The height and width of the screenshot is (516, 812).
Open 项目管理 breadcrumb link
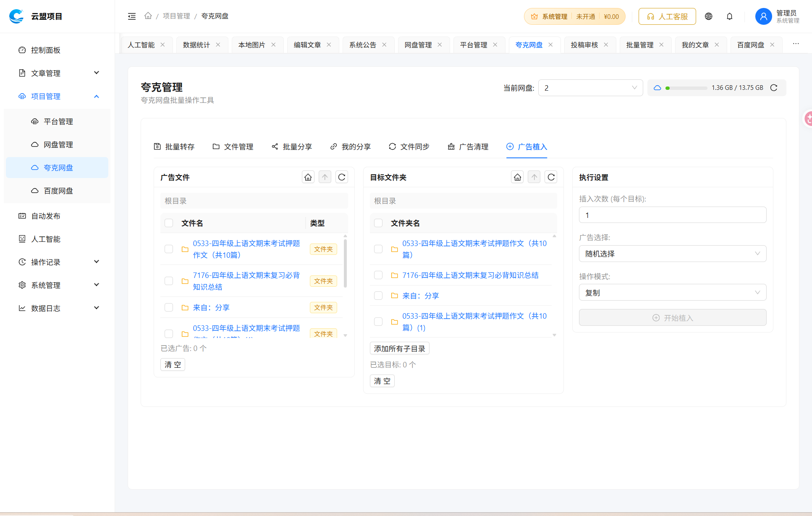(176, 16)
